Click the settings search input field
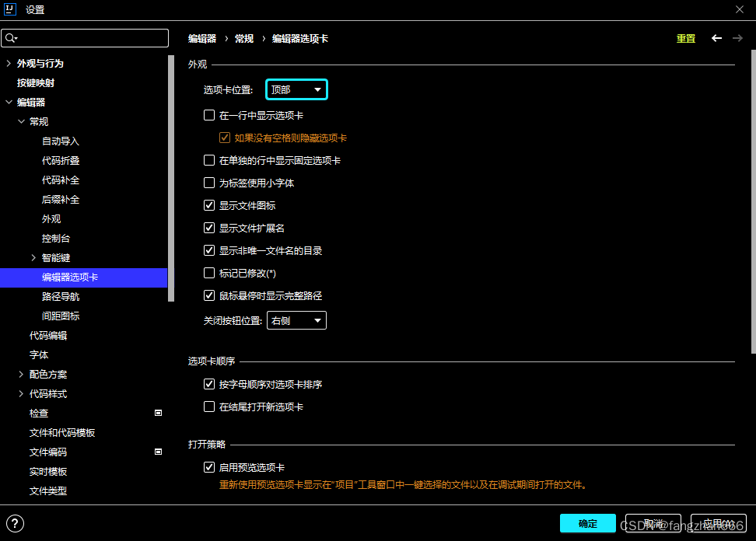 [92, 38]
